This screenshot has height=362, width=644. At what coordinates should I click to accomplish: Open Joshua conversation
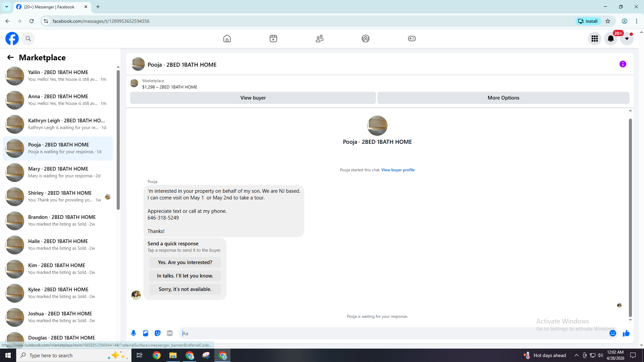[58, 317]
